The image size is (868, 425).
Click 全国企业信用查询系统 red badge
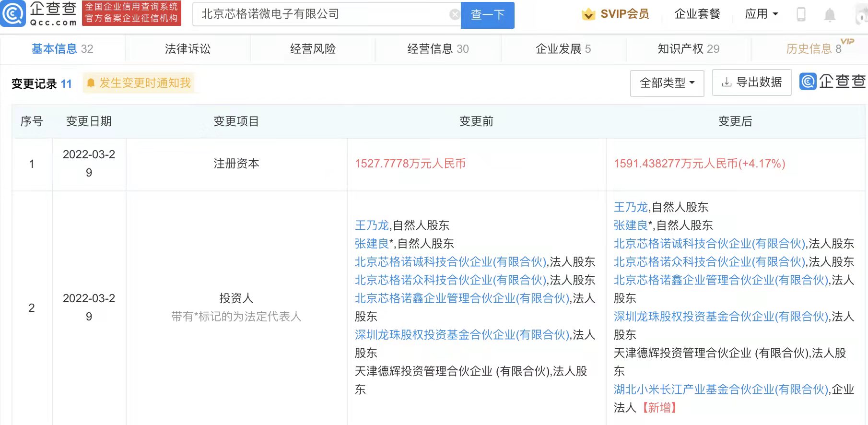click(131, 13)
